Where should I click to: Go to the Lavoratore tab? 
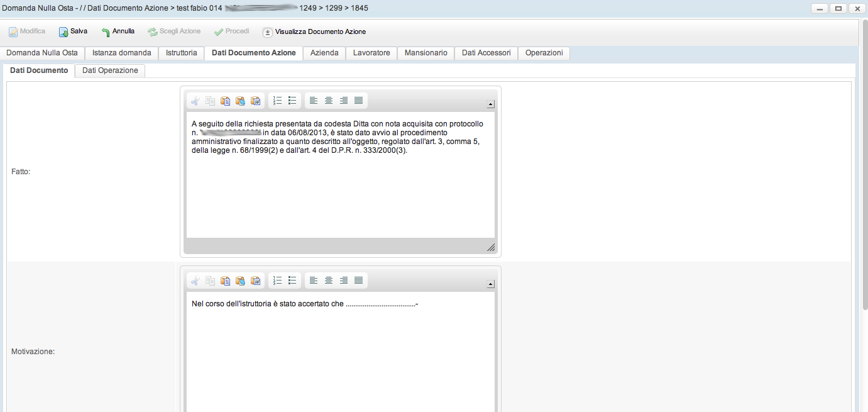click(371, 53)
